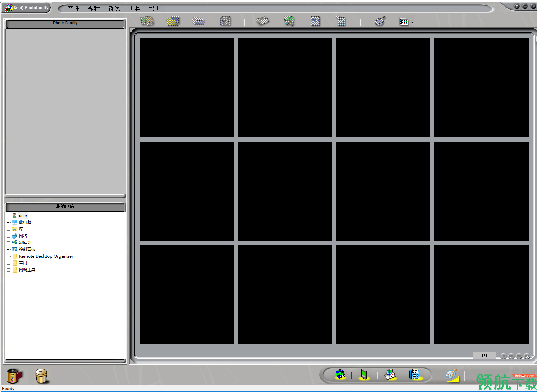Go to the previous page arrow
The image size is (537, 392).
pos(511,356)
